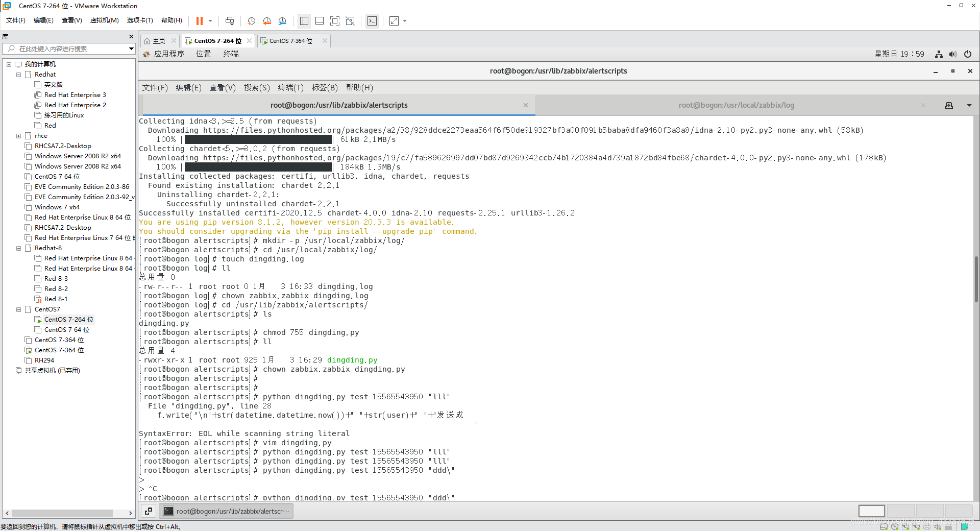Open the terminal 搜索(S) menu

[257, 88]
